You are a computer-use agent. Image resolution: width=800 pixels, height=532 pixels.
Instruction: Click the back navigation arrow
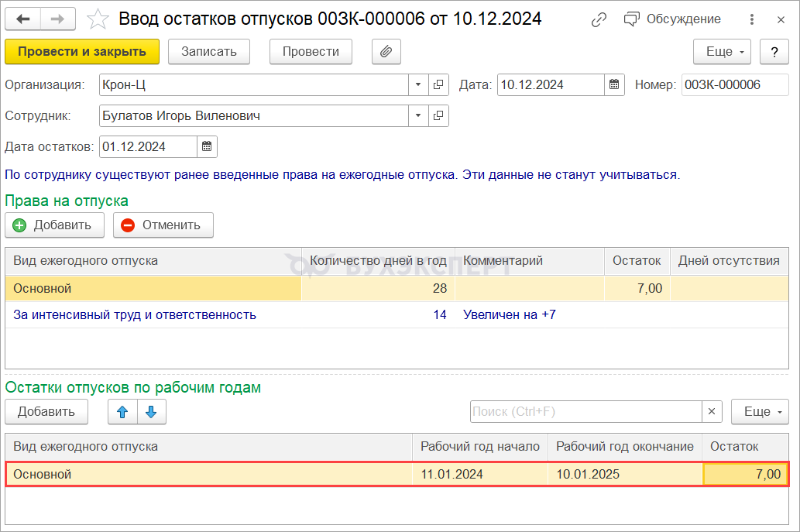23,19
